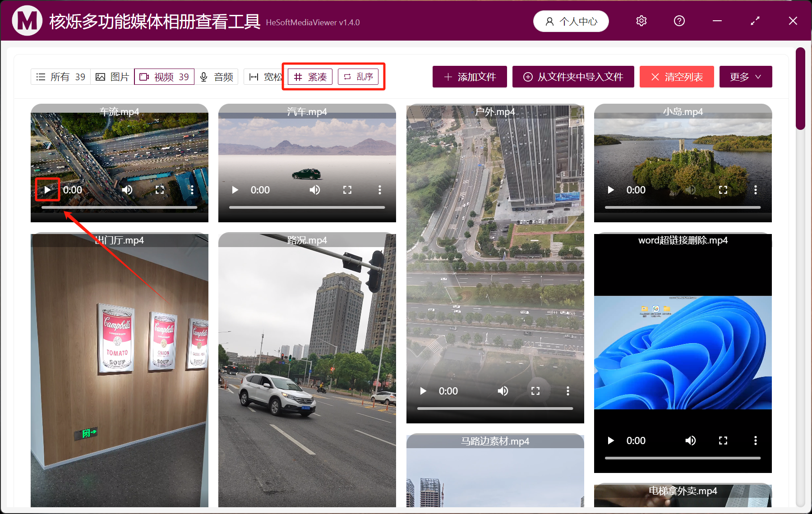The height and width of the screenshot is (514, 812).
Task: Select the 宽松 layout option
Action: pos(265,77)
